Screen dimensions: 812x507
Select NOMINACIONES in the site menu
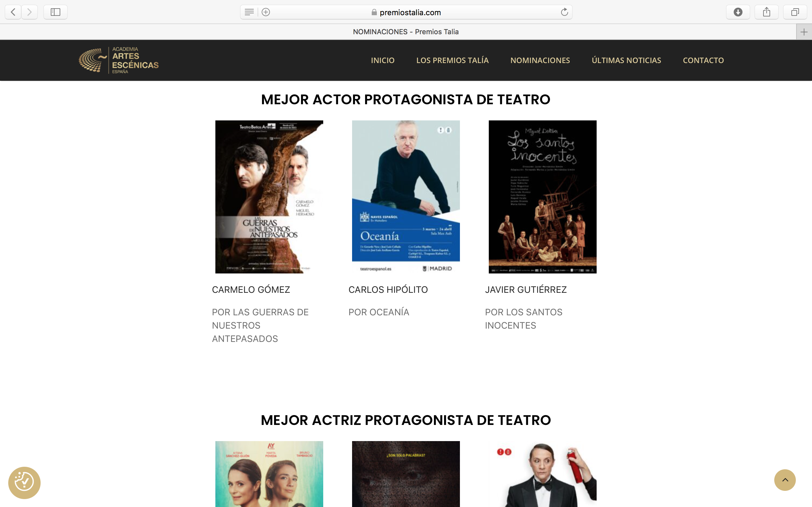(540, 60)
